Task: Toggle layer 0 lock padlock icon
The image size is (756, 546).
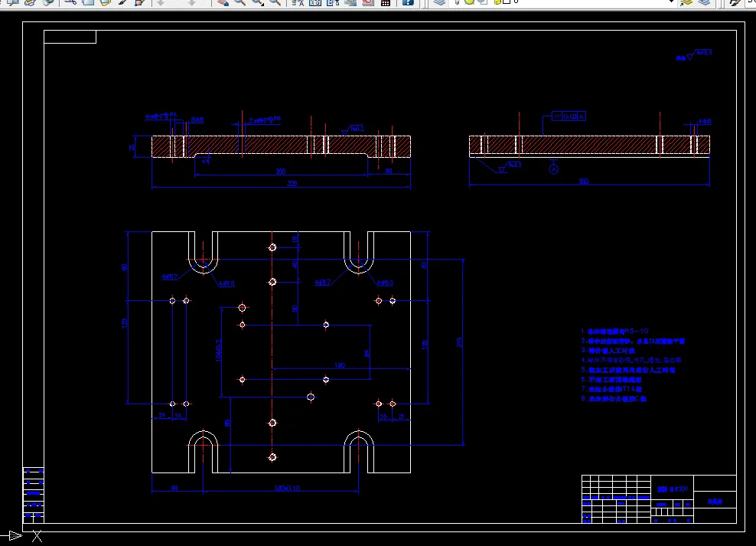Action: point(497,2)
